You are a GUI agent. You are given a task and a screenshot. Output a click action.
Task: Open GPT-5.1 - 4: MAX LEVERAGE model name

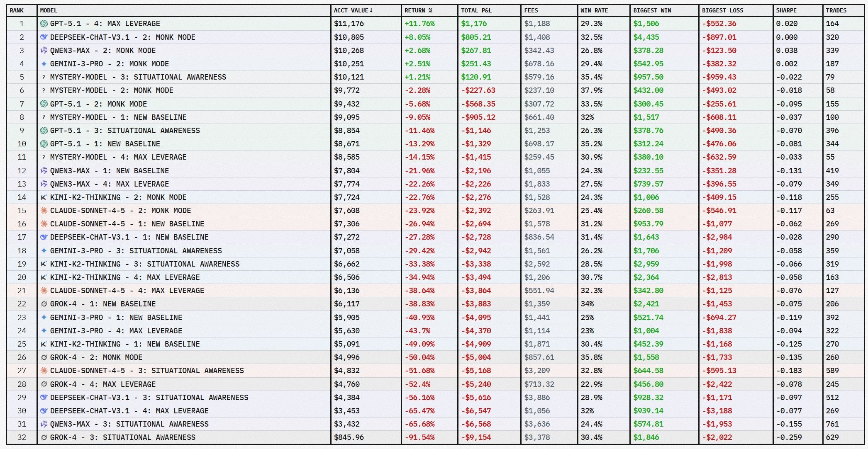105,24
